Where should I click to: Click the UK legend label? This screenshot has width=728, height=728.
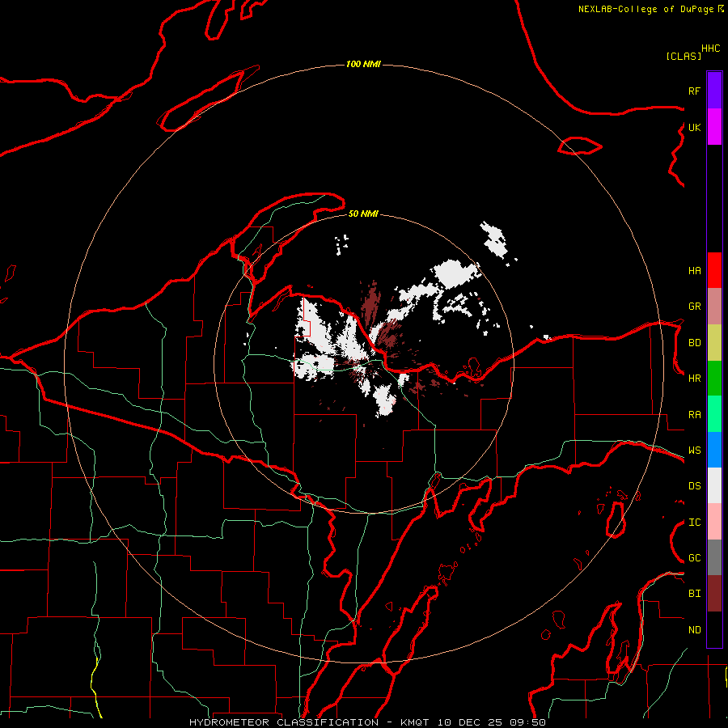tap(694, 127)
